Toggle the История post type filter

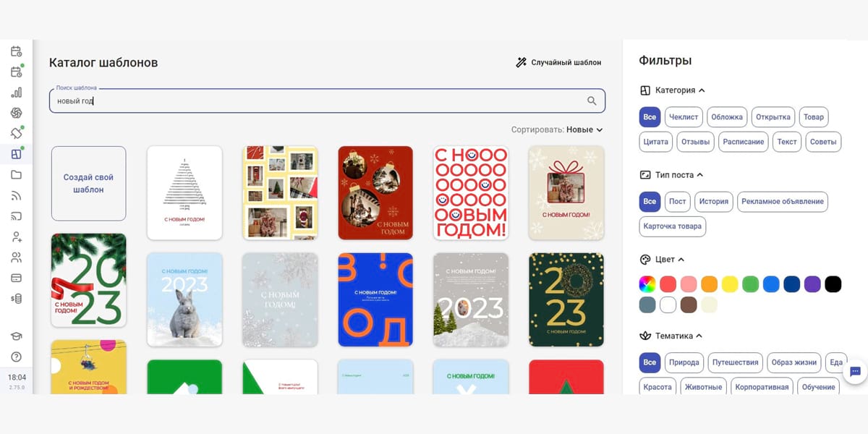[713, 202]
